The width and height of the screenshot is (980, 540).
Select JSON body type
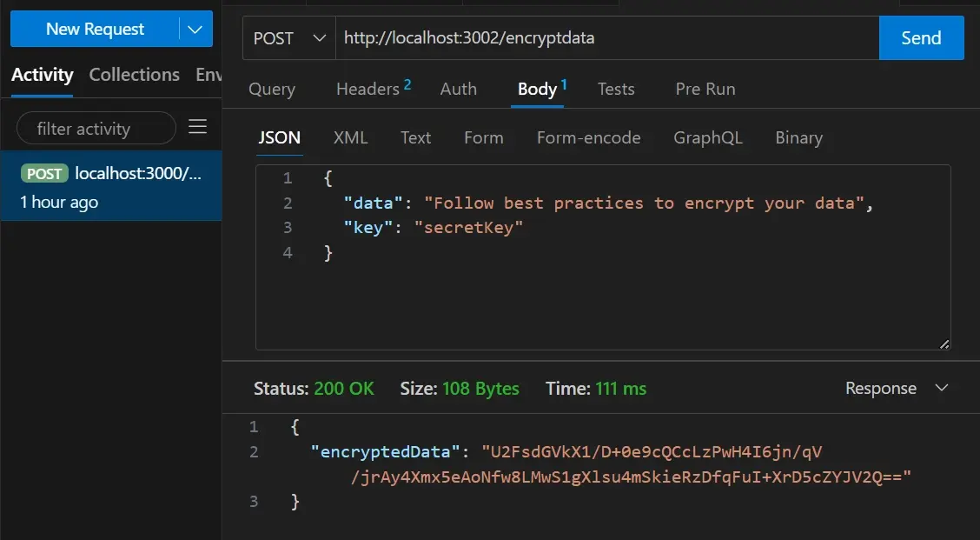pos(280,137)
